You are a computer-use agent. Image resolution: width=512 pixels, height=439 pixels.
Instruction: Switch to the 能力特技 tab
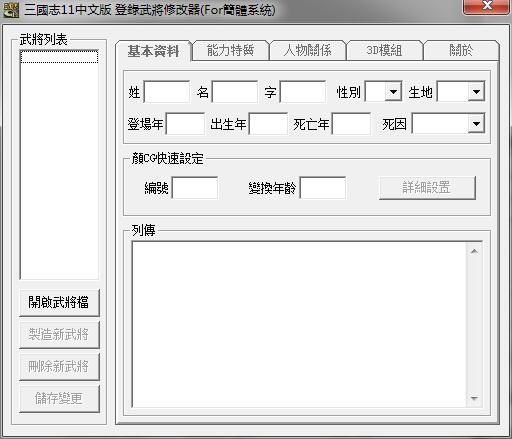point(230,50)
